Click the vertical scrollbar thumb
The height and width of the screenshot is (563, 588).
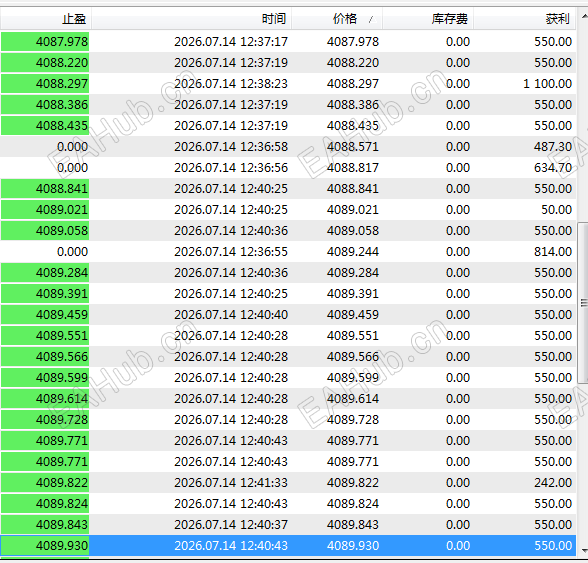click(583, 303)
